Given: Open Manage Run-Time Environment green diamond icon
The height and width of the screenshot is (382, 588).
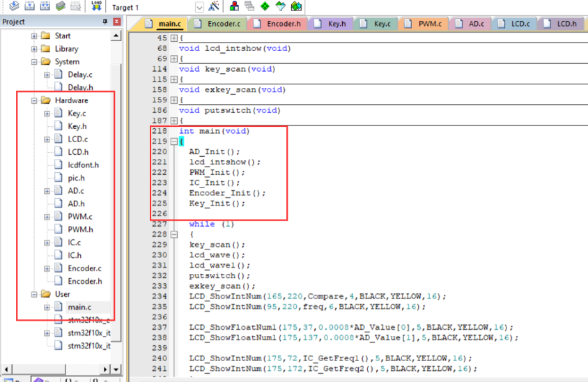Looking at the screenshot, I should [x=265, y=7].
